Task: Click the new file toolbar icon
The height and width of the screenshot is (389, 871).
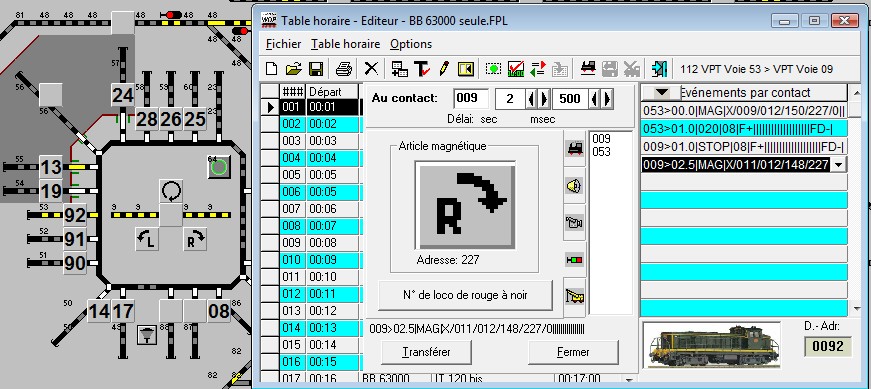Action: click(x=272, y=69)
